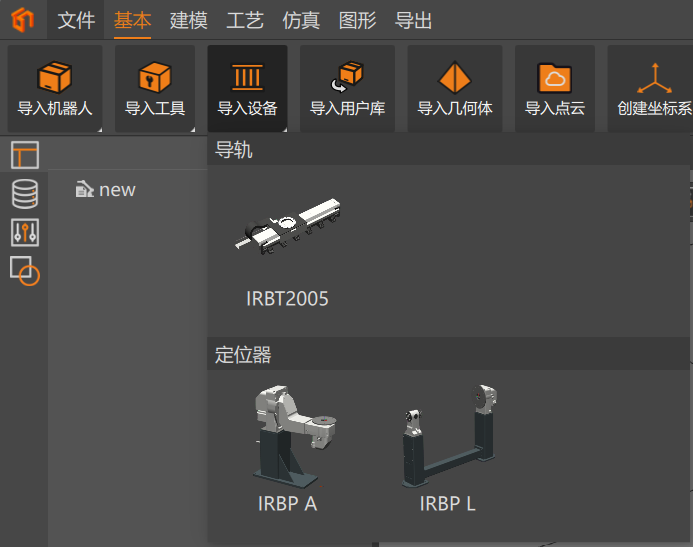
Task: Switch to the 建模 tab
Action: pyautogui.click(x=189, y=20)
